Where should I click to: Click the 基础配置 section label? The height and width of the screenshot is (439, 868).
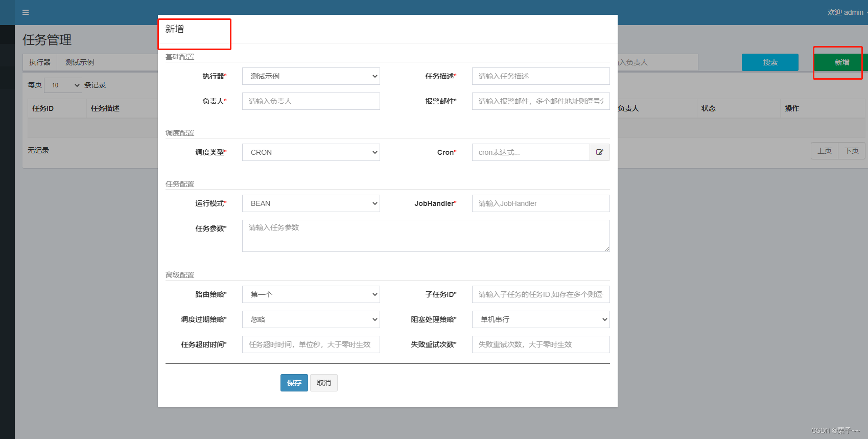tap(180, 57)
